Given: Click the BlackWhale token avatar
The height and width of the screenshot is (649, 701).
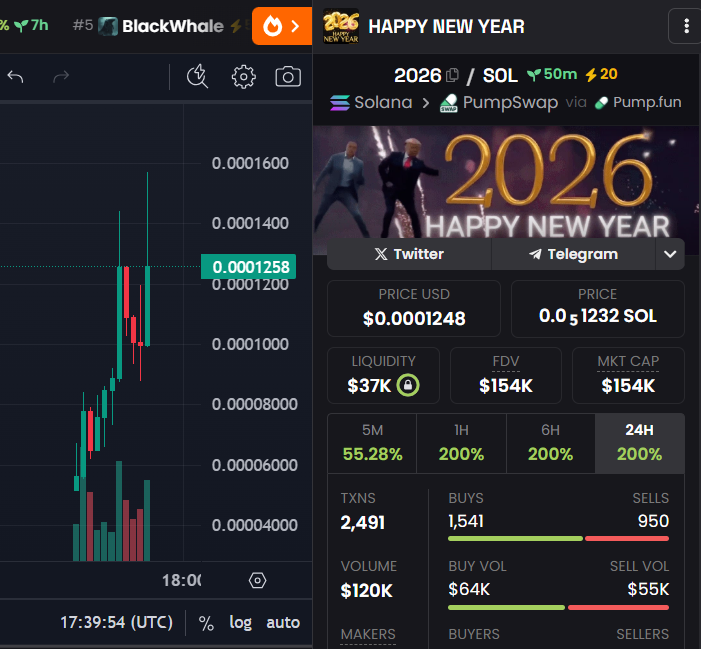Looking at the screenshot, I should (108, 26).
